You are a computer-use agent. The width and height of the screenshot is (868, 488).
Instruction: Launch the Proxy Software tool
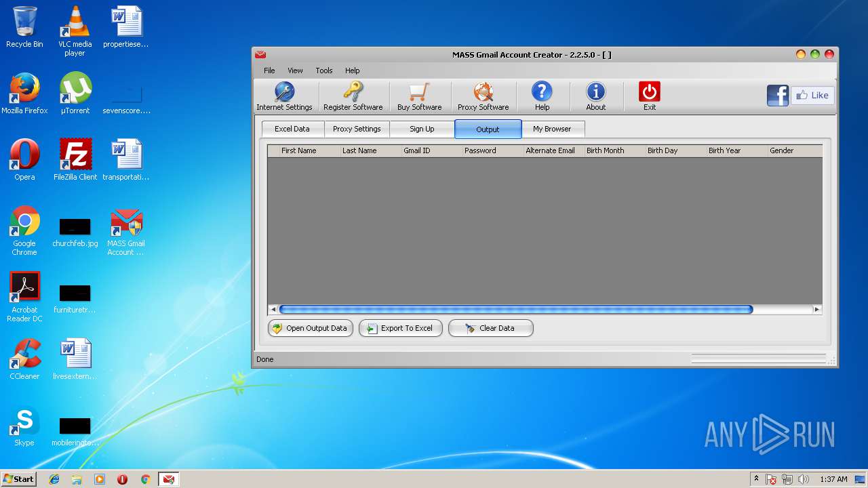483,96
